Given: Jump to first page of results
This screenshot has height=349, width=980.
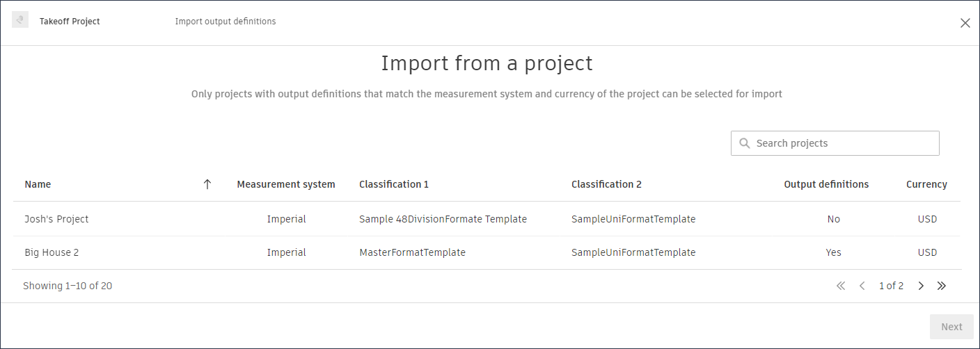Looking at the screenshot, I should (x=840, y=286).
